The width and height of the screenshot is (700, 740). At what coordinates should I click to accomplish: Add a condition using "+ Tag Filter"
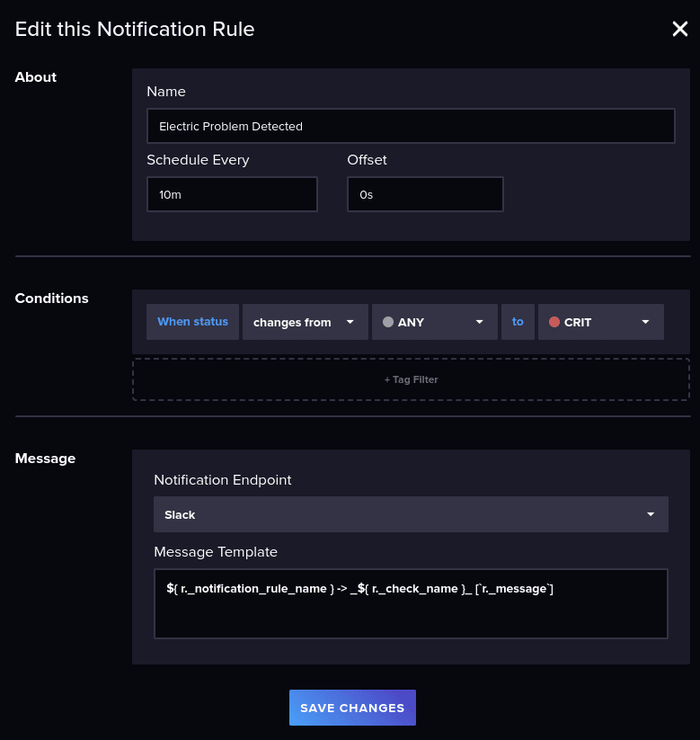pos(411,379)
